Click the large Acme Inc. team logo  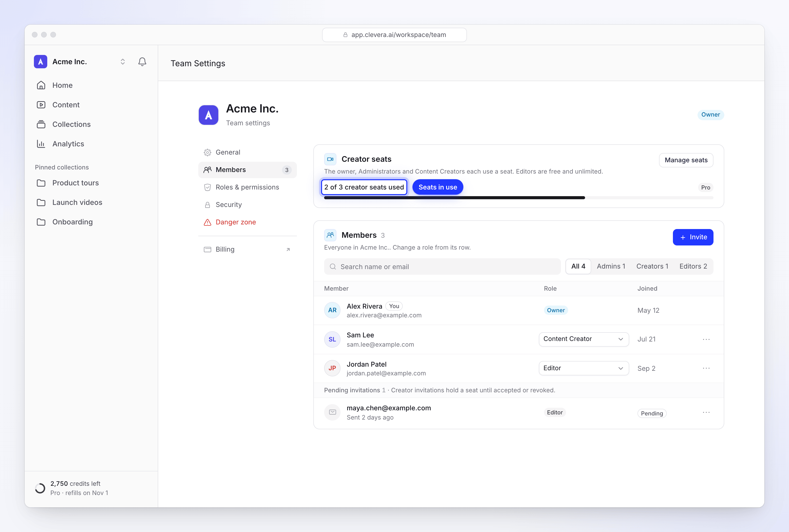tap(208, 115)
